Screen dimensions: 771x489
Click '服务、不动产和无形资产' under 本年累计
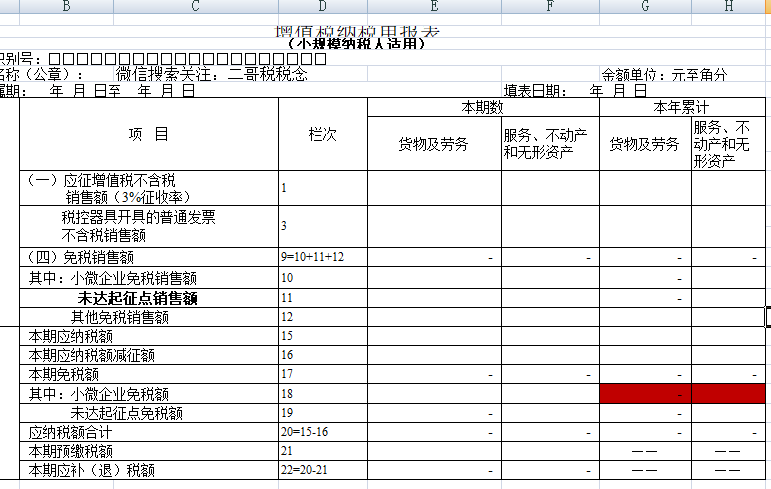728,144
